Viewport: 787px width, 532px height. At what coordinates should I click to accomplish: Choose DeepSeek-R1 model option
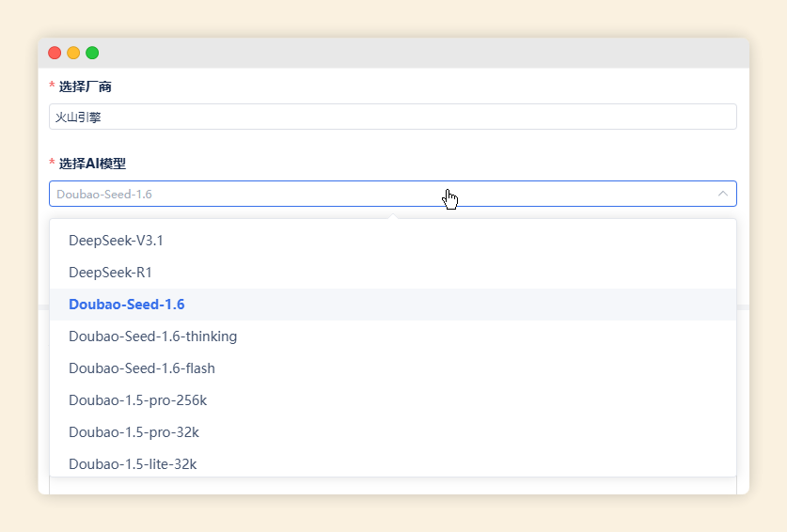click(392, 273)
